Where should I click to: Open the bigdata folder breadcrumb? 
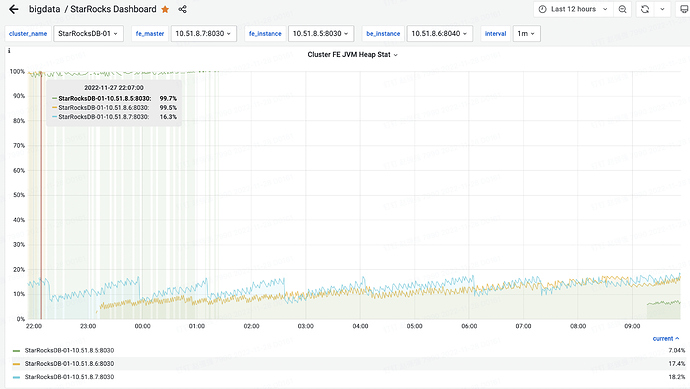coord(44,9)
